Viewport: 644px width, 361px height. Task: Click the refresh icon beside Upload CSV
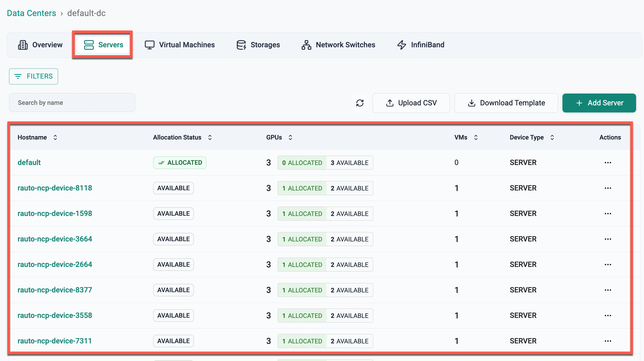coord(360,103)
